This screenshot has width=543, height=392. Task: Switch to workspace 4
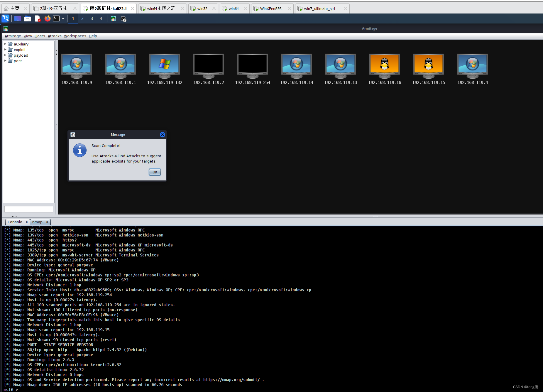(x=101, y=18)
